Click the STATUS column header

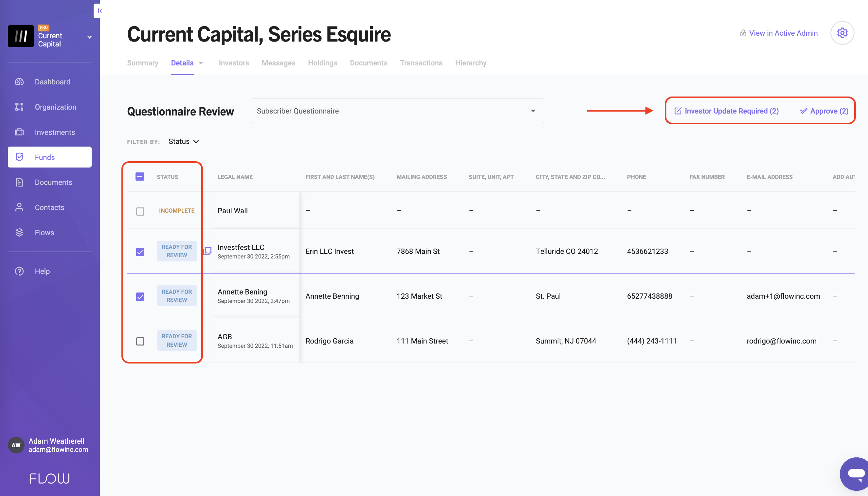[x=167, y=177]
